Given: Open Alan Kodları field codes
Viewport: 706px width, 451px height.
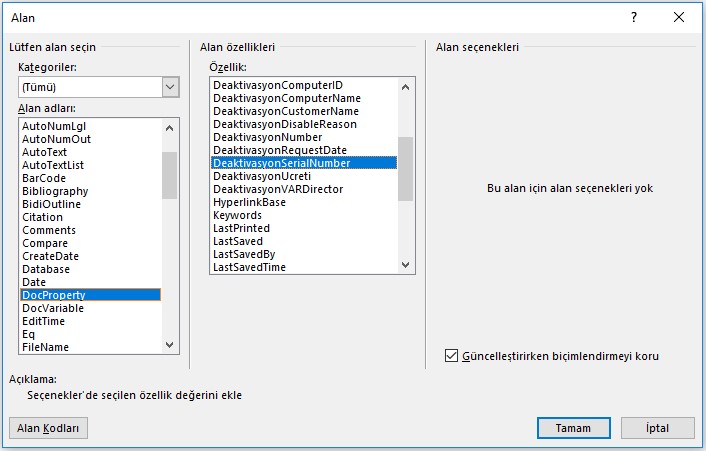Looking at the screenshot, I should click(48, 427).
